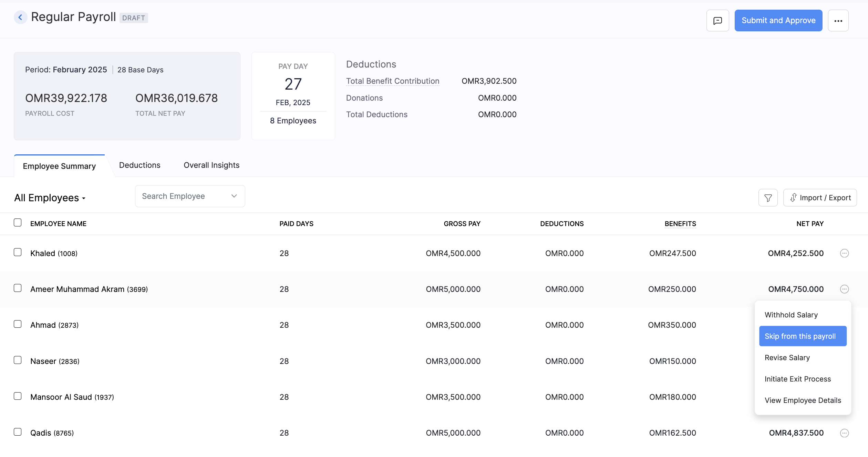The width and height of the screenshot is (868, 457).
Task: Click the Import / Export arrows icon
Action: click(794, 197)
